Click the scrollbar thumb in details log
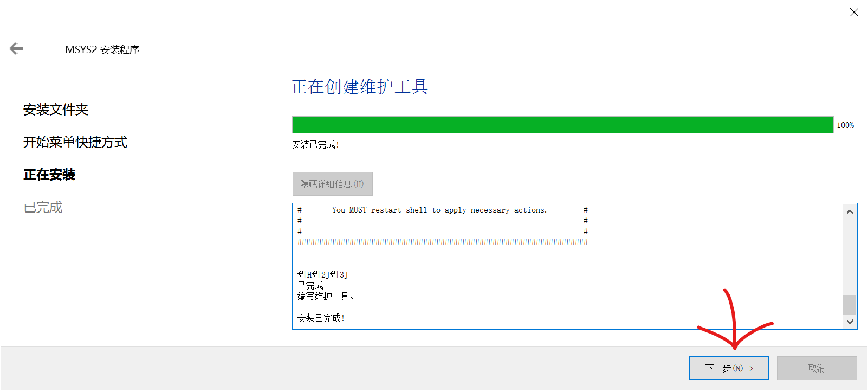Viewport: 868px width, 391px height. click(x=850, y=304)
